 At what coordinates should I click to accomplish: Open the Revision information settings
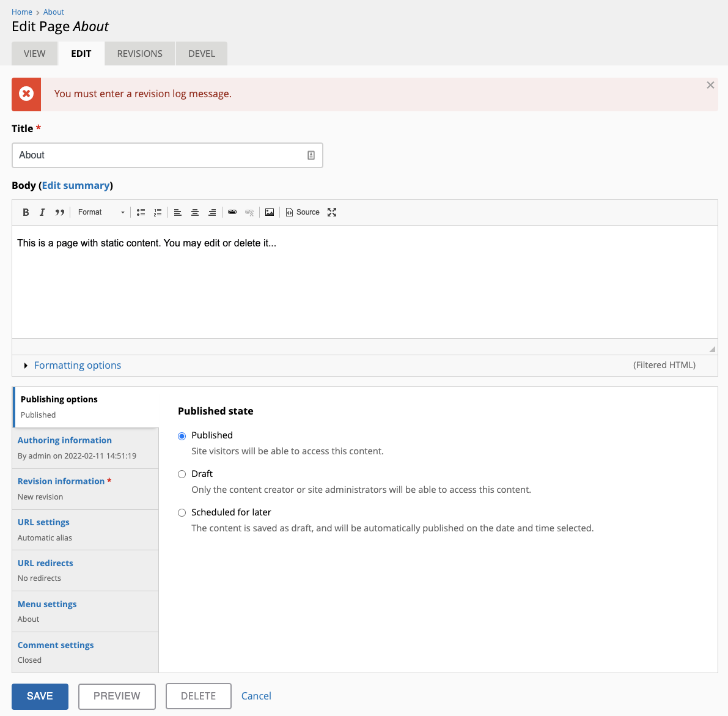(x=60, y=481)
